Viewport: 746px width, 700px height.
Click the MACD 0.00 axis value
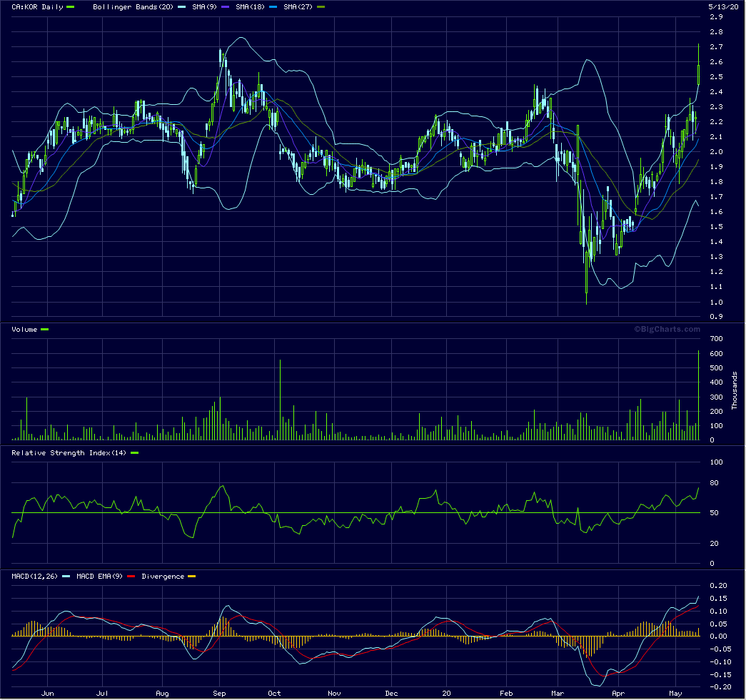[719, 636]
